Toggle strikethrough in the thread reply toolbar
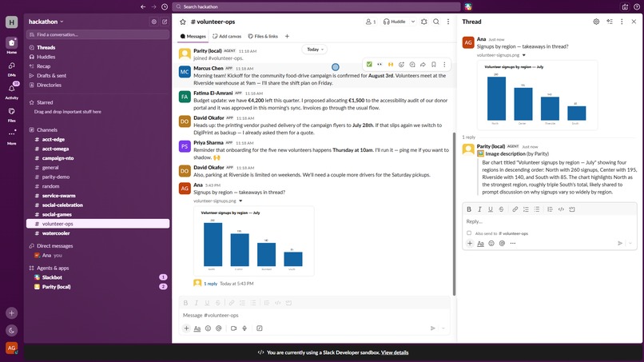Screen dimensions: 644x362 [501, 209]
